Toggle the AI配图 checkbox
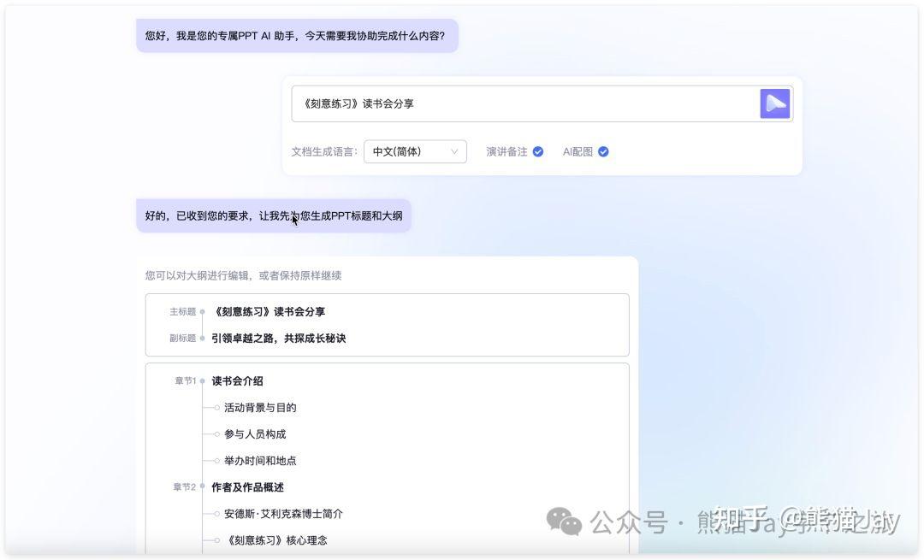 pyautogui.click(x=603, y=151)
